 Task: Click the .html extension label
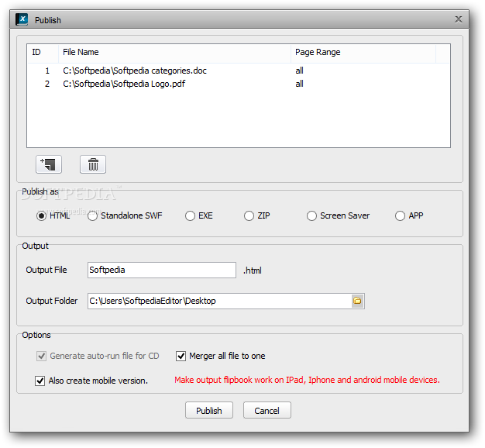pos(253,271)
